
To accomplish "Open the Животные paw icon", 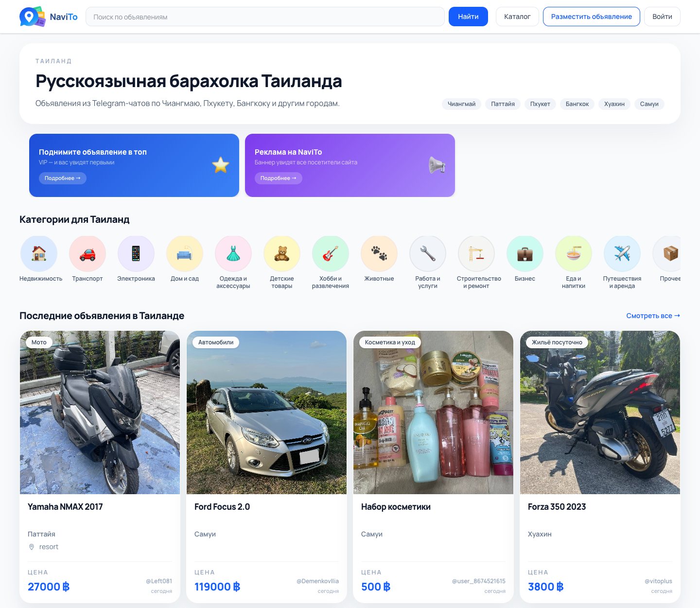I will [x=379, y=253].
